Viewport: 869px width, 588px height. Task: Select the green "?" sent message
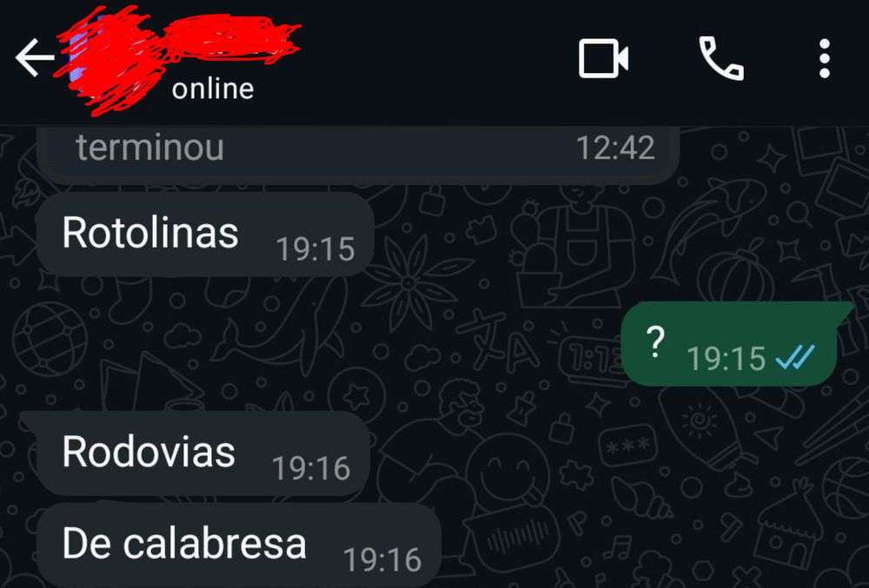tap(729, 344)
